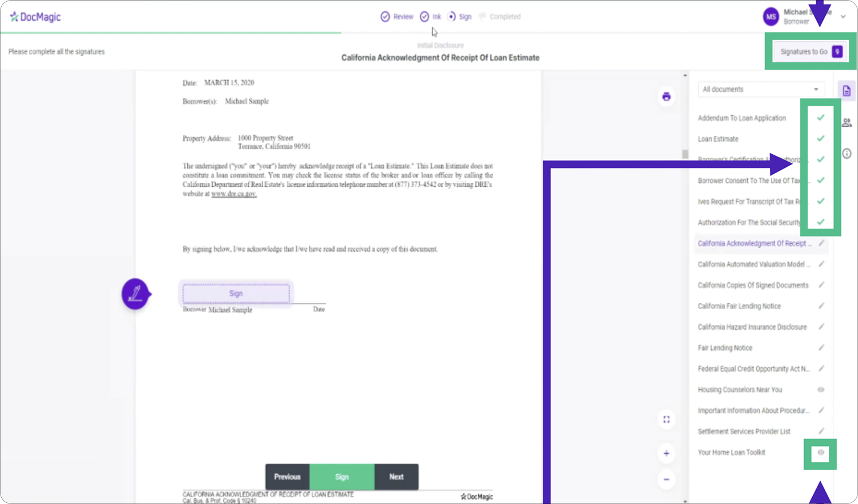The width and height of the screenshot is (858, 504).
Task: Zoom out with the minus icon
Action: click(x=666, y=479)
